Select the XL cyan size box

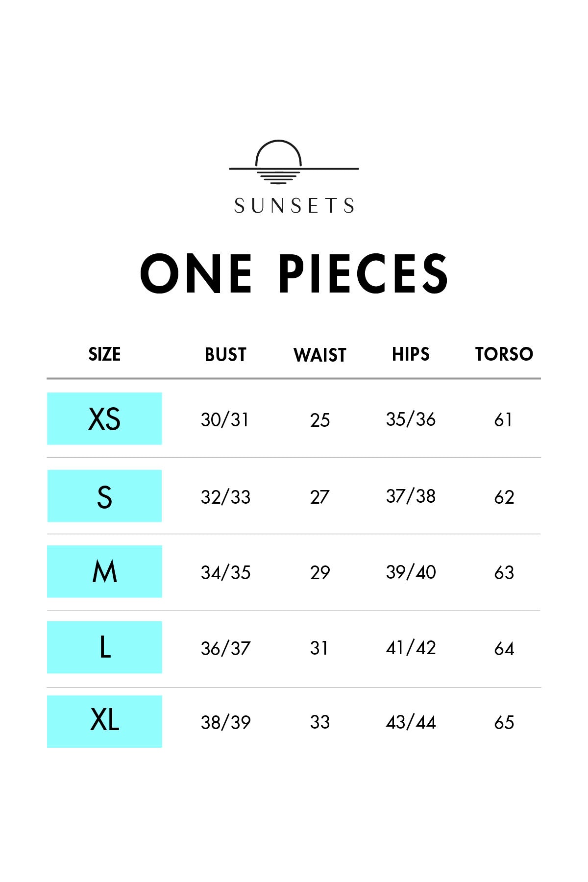(x=104, y=721)
